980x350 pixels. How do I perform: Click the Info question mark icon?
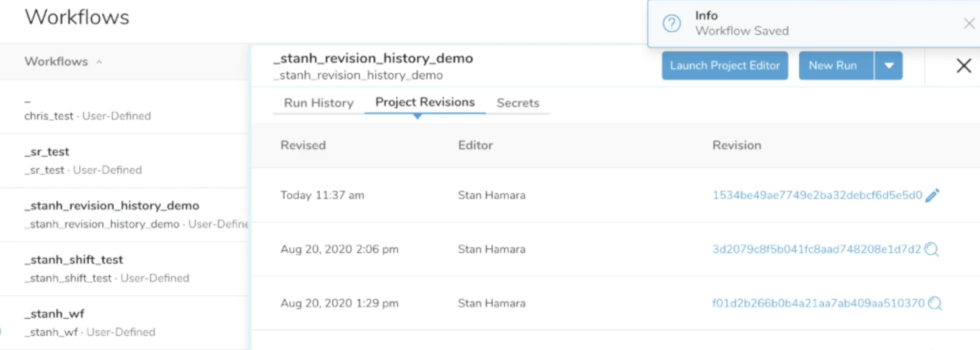click(x=672, y=24)
